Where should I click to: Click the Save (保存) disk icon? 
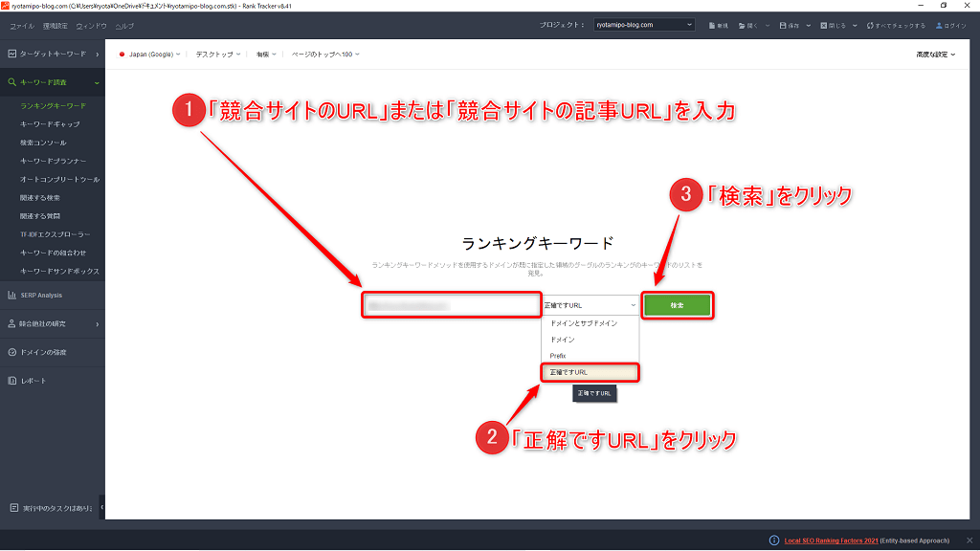coord(784,25)
